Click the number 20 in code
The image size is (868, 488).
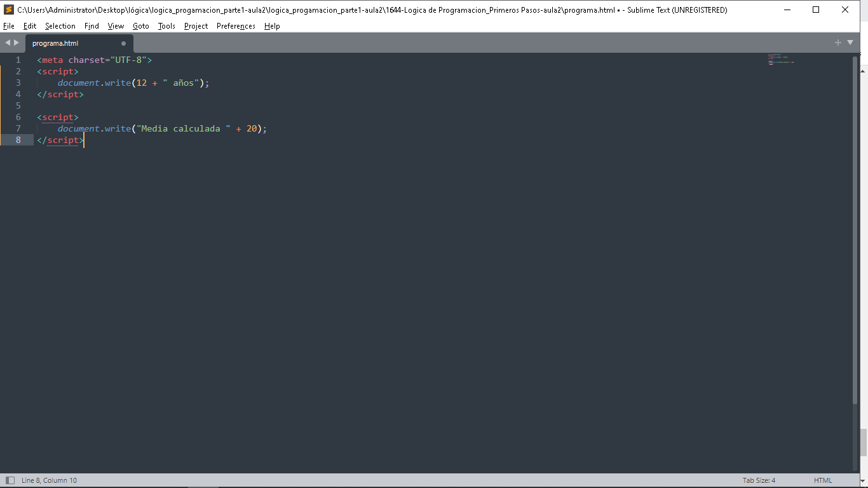[x=252, y=128]
